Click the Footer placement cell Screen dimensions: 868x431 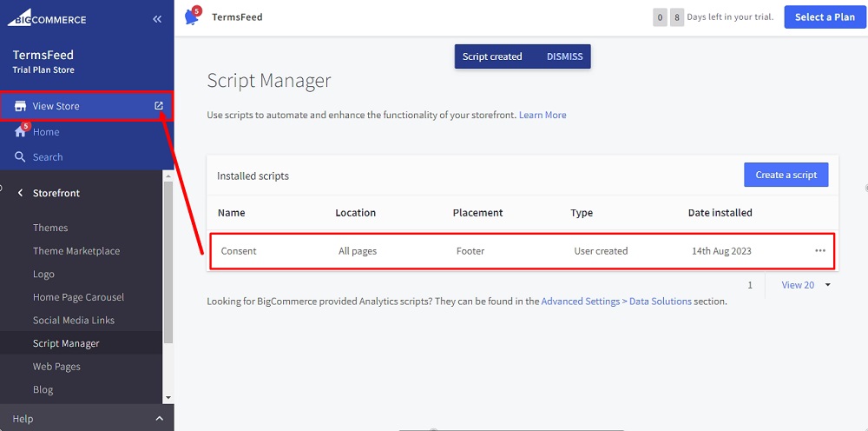click(x=470, y=251)
